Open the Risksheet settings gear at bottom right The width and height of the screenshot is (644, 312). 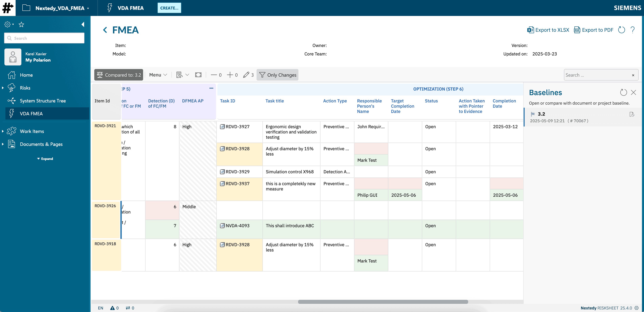pos(637,308)
